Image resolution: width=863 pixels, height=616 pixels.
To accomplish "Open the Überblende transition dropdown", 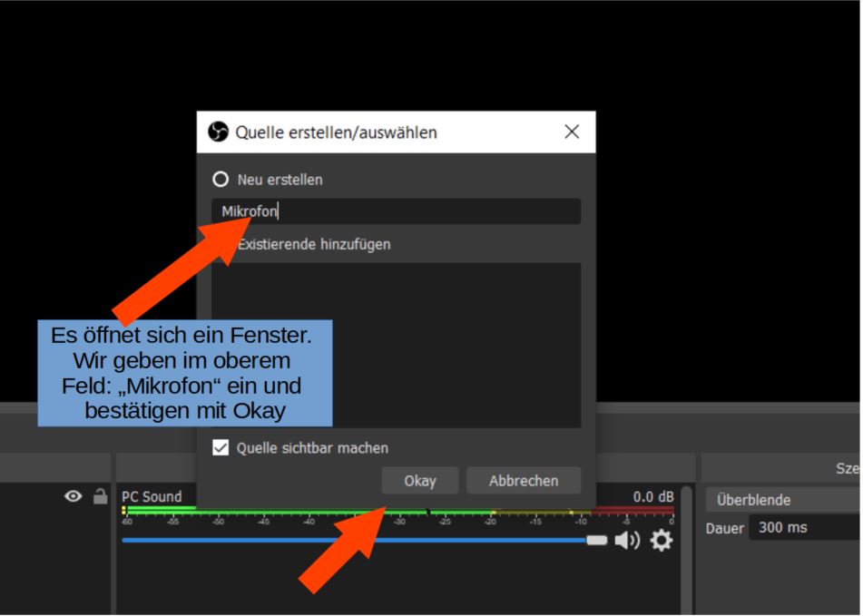I will tap(785, 500).
